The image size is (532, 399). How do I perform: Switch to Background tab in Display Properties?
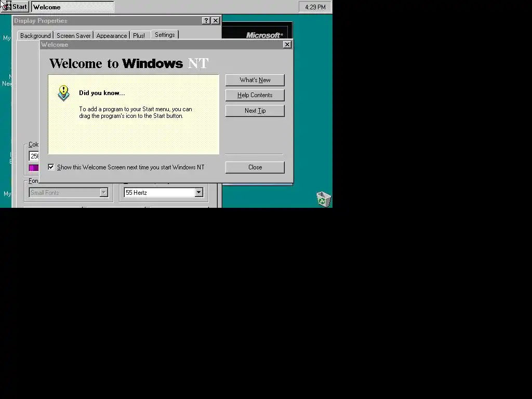35,36
